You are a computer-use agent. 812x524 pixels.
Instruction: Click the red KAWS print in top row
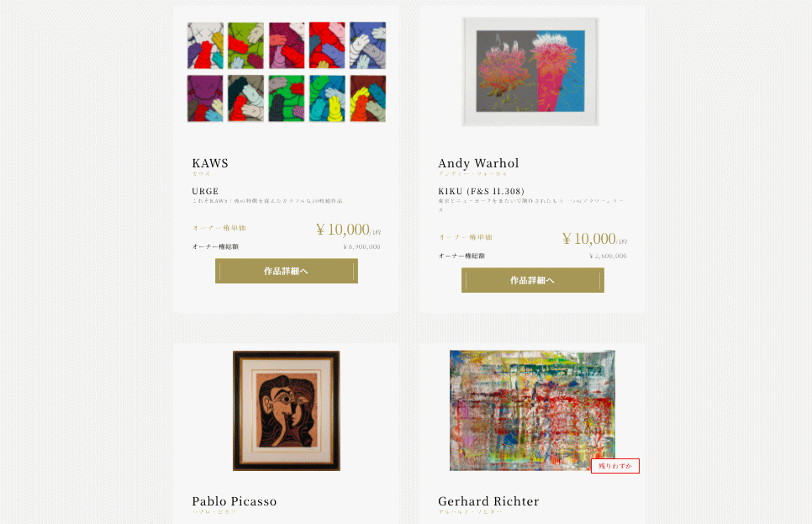327,45
